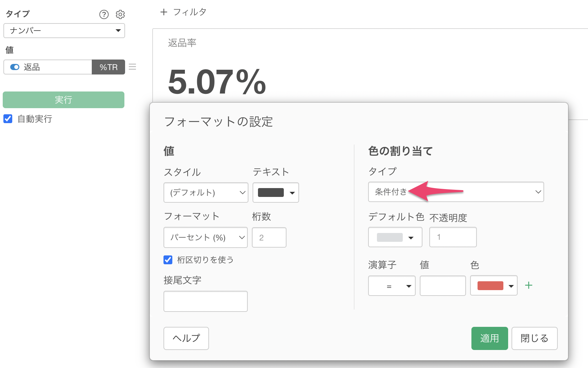
Task: Click the help question mark icon
Action: [104, 14]
